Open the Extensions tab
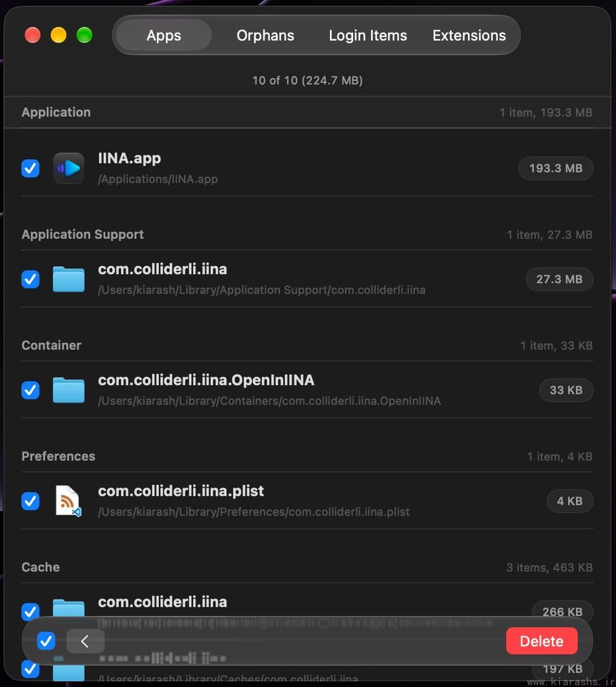616x687 pixels. tap(469, 35)
